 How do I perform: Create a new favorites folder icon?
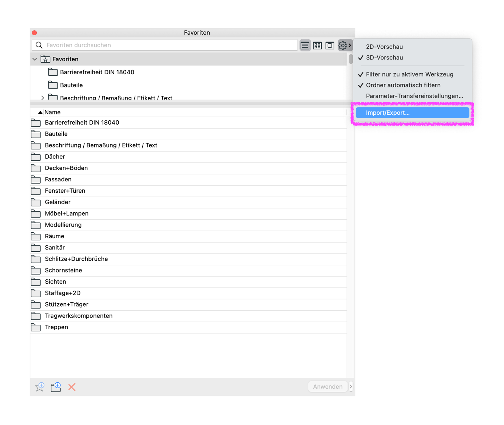[x=56, y=387]
